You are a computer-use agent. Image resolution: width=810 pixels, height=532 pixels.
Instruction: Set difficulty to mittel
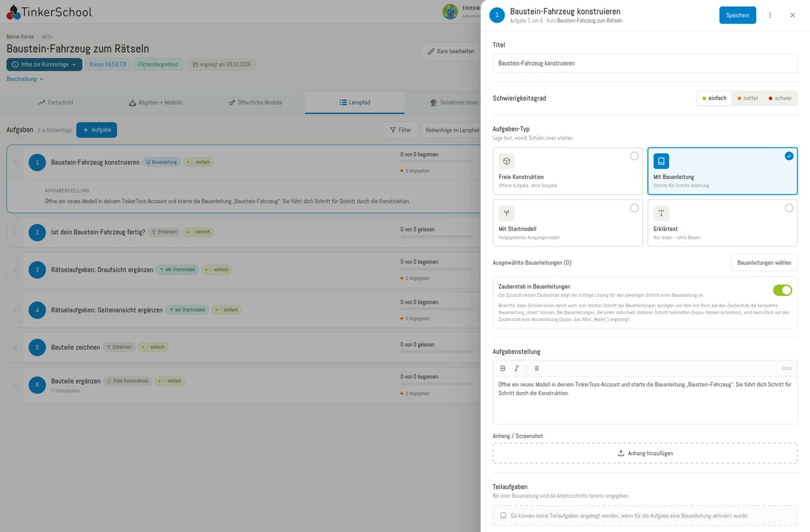[x=748, y=98]
